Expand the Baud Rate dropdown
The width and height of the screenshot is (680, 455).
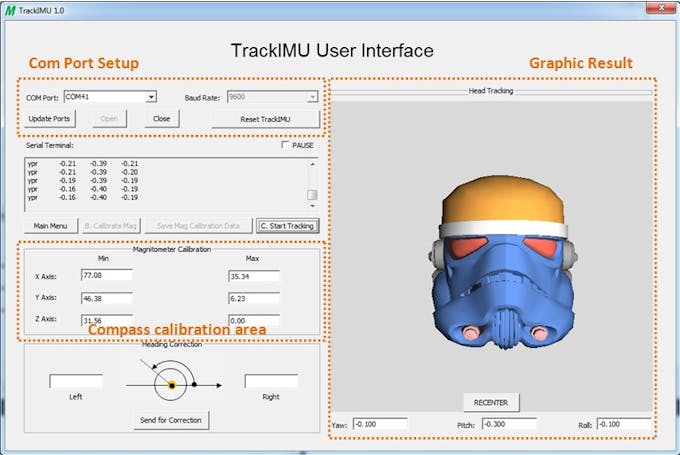pos(312,97)
